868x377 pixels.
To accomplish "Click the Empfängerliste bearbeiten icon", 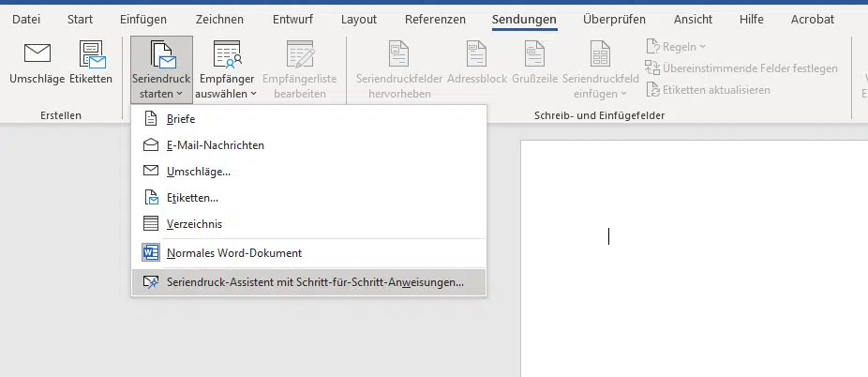I will (300, 53).
